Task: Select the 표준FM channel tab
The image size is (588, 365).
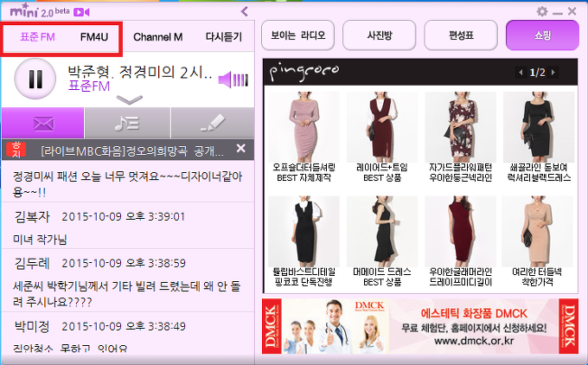Action: pos(37,37)
